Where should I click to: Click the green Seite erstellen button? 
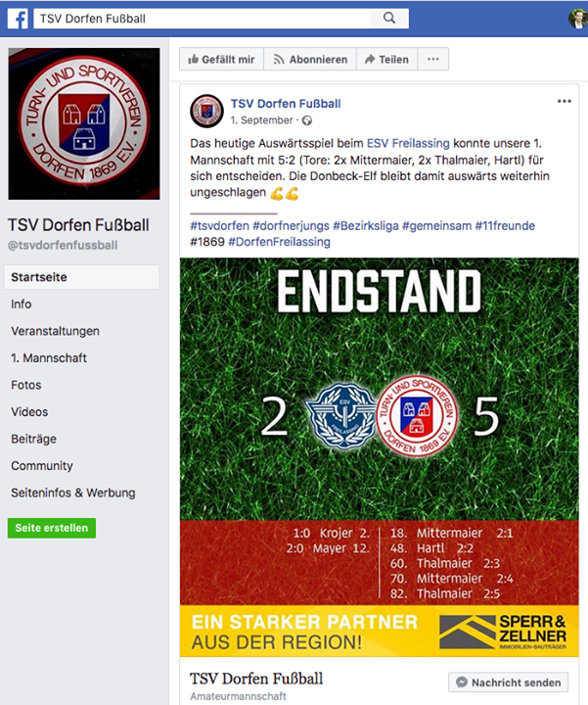point(52,528)
